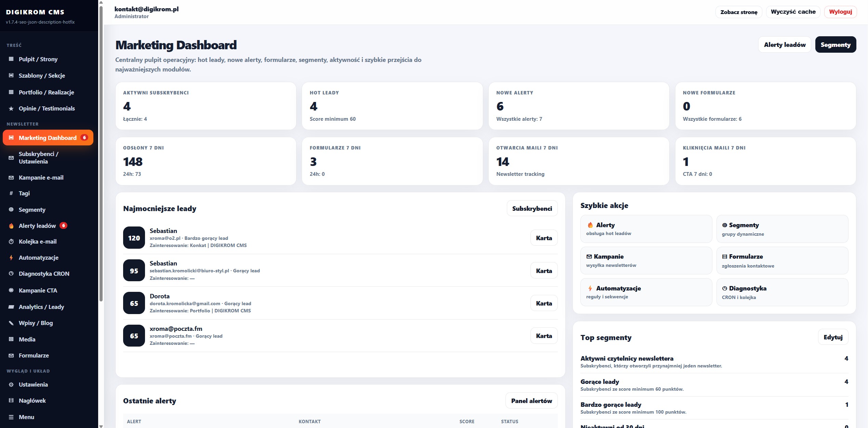Viewport: 868px width, 428px height.
Task: Click the flame icon in Alerty quick action card
Action: [x=590, y=225]
